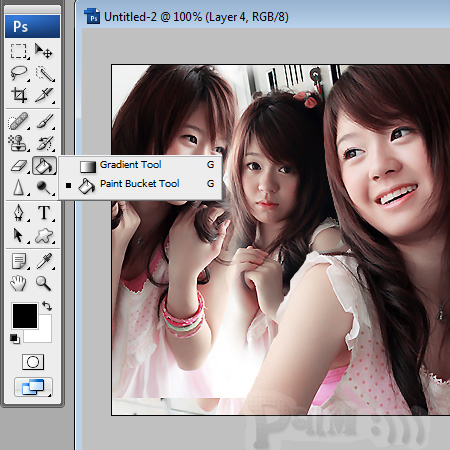Select the Notes tool
450x450 pixels.
point(19,261)
